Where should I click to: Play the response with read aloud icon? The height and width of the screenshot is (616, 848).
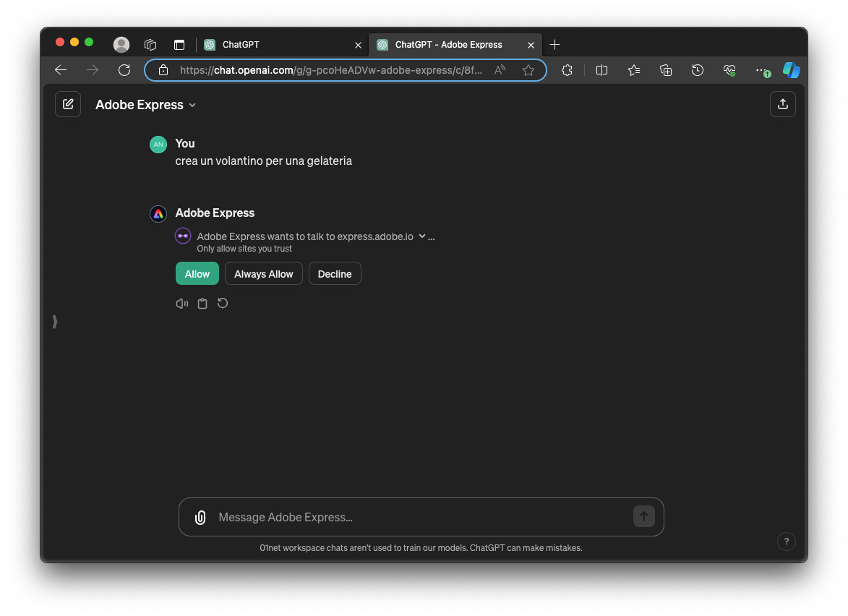tap(181, 304)
